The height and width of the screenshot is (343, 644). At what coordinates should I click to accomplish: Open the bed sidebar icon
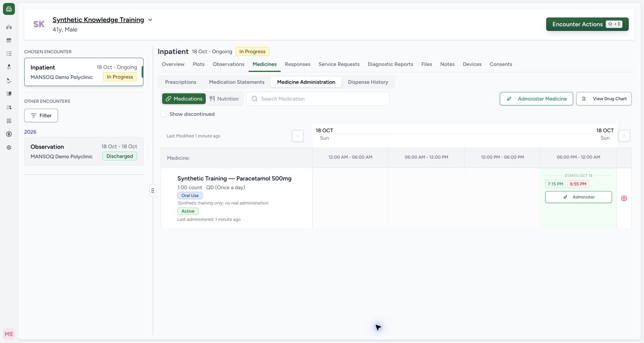(9, 121)
